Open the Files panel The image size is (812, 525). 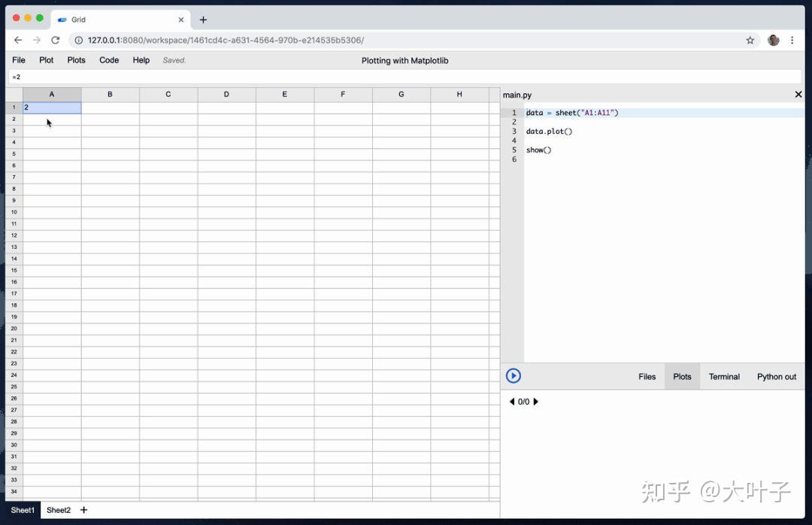click(647, 376)
